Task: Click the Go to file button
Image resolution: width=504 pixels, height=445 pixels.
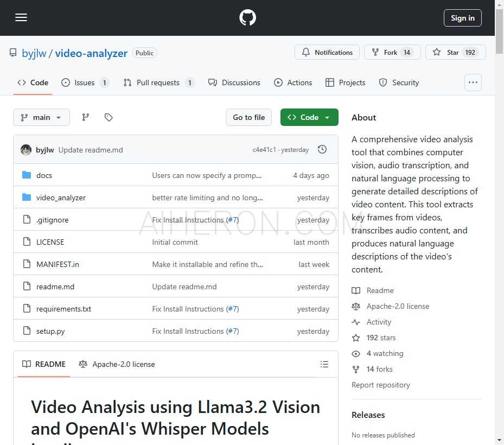Action: 249,117
